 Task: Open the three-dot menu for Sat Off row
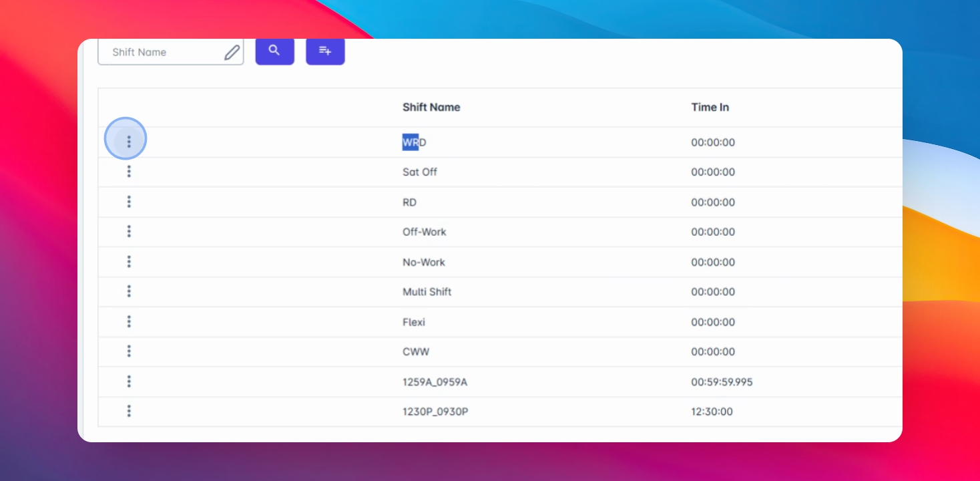(x=129, y=172)
